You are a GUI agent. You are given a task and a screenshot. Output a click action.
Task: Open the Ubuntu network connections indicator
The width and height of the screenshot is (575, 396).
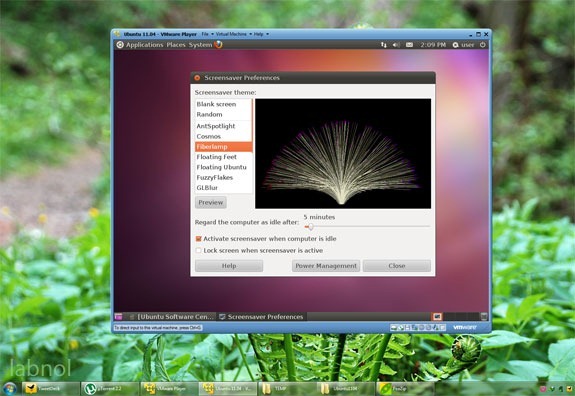pos(384,45)
